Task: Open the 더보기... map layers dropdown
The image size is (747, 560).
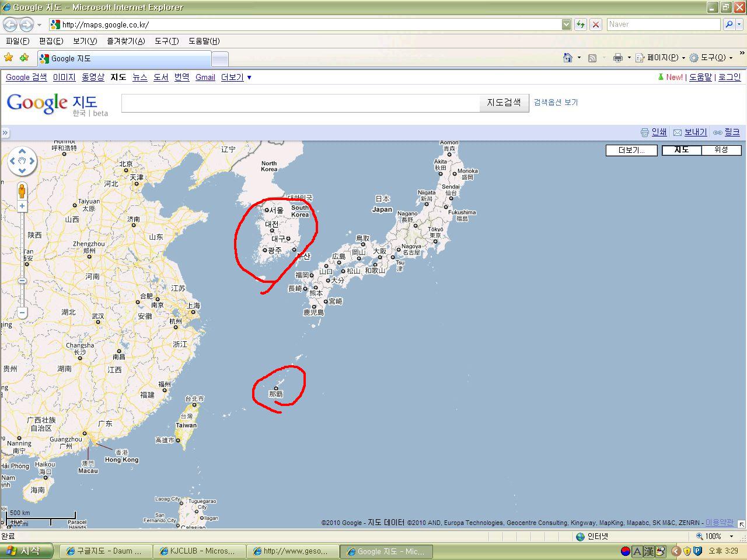Action: (631, 150)
